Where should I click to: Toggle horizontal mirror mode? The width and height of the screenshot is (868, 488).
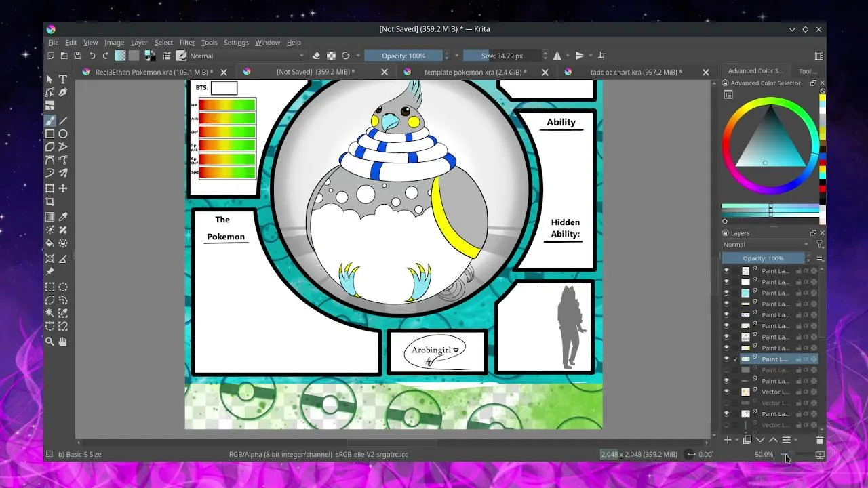[557, 56]
